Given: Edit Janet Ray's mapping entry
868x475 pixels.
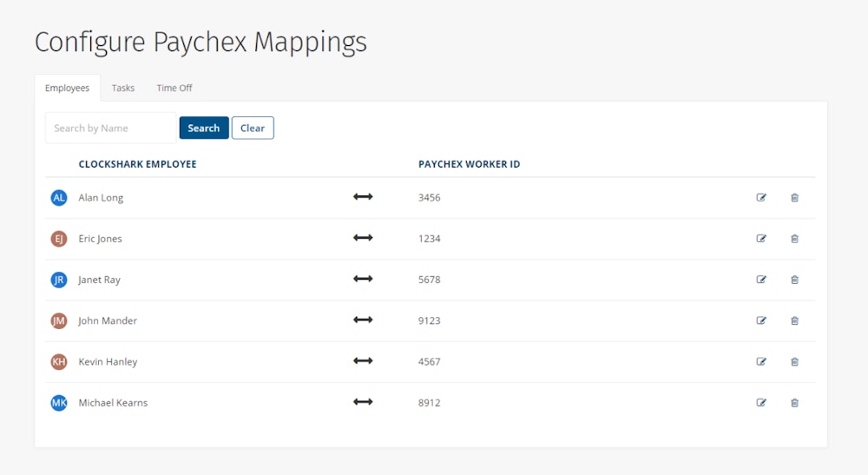Looking at the screenshot, I should tap(761, 280).
